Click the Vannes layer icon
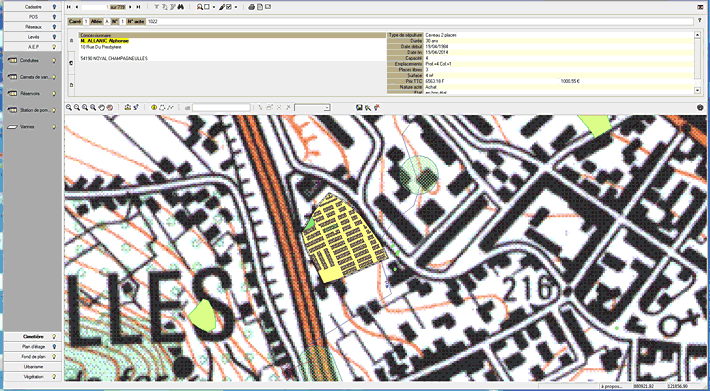 (12, 127)
